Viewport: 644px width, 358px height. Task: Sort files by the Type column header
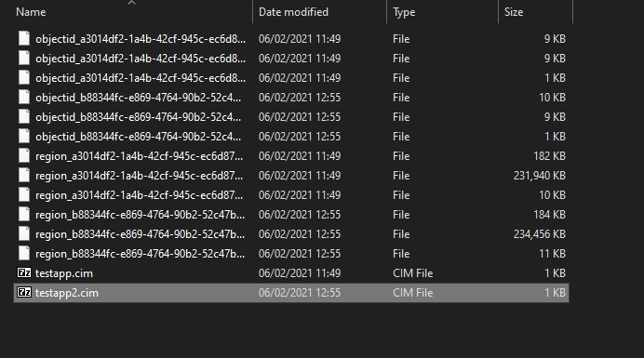(x=404, y=12)
